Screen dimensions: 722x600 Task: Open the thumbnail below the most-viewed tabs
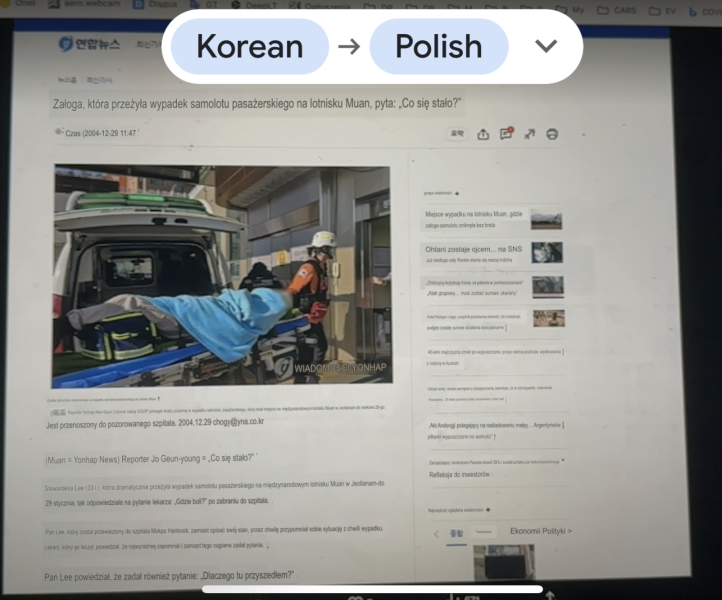coord(504,562)
